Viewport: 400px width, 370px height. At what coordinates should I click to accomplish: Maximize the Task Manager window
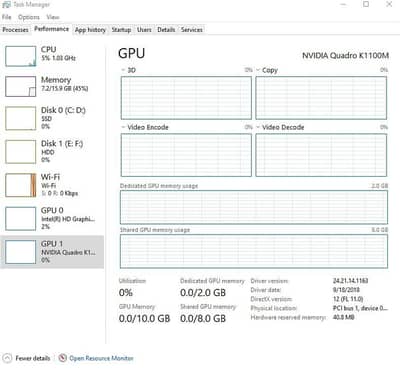pos(366,4)
